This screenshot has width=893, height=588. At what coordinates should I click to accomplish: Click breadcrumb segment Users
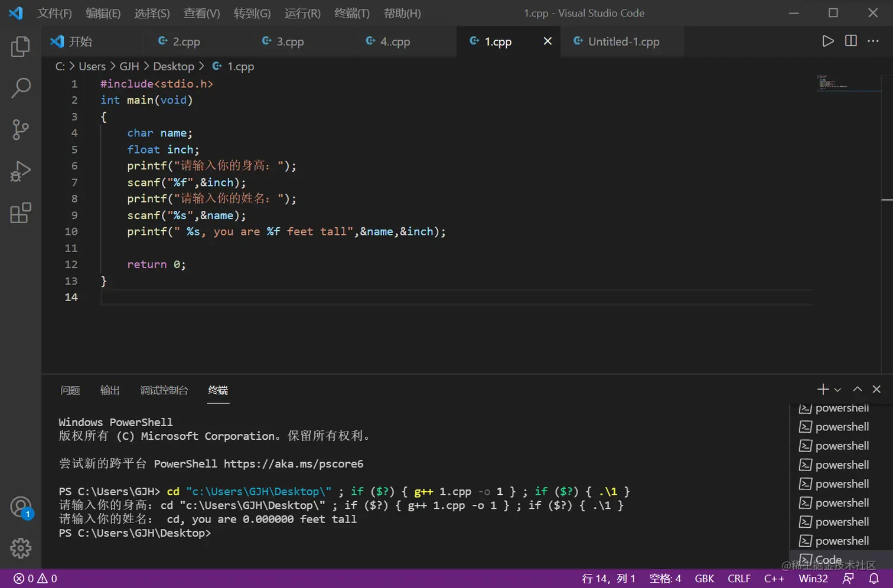click(x=92, y=67)
